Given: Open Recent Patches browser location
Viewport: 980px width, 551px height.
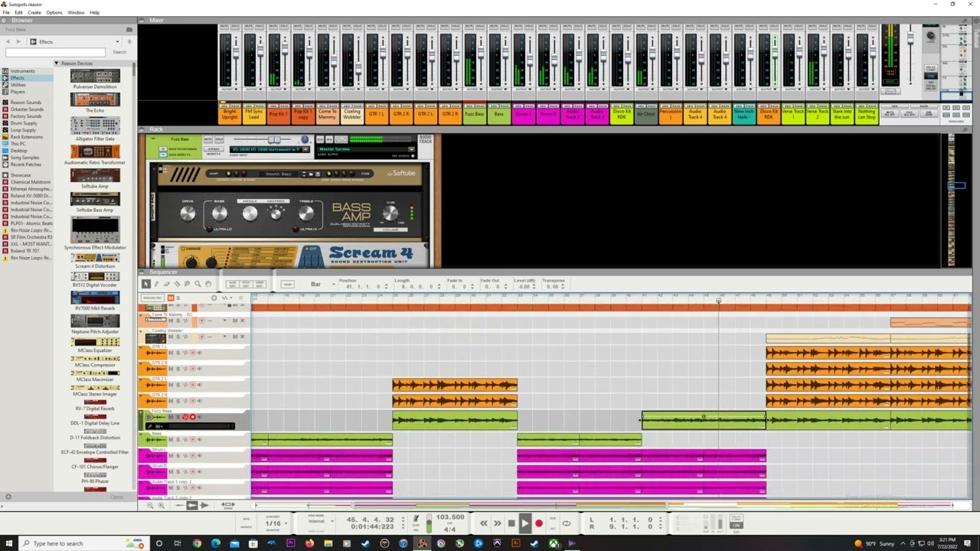Looking at the screenshot, I should pyautogui.click(x=25, y=165).
